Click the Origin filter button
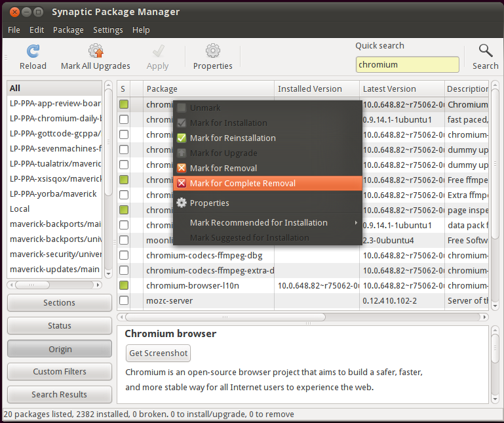Image resolution: width=504 pixels, height=423 pixels. tap(60, 349)
